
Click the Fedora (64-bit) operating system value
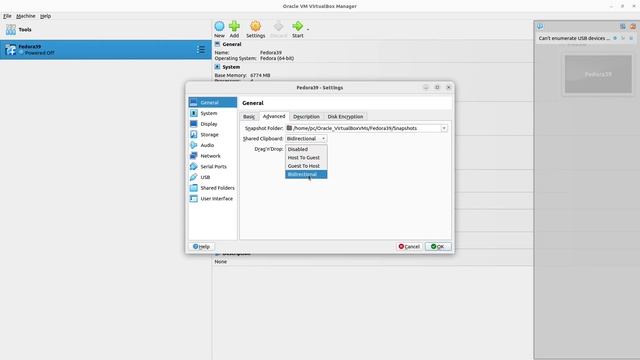click(277, 58)
